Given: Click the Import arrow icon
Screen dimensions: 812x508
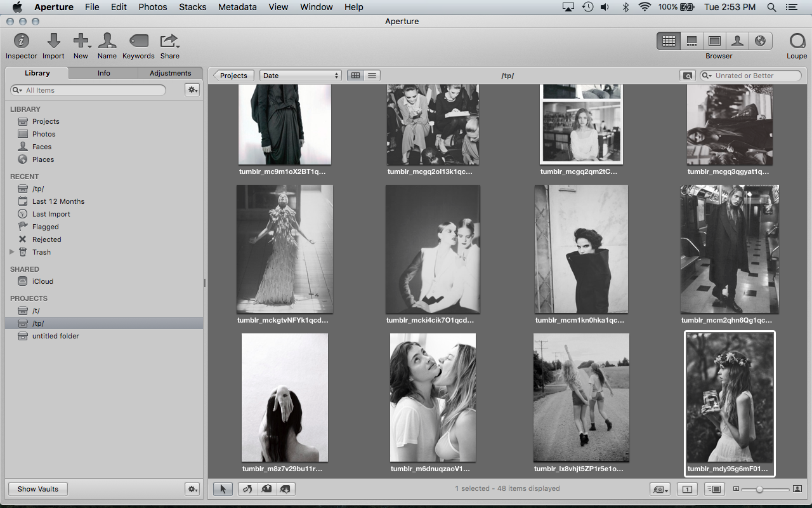Looking at the screenshot, I should coord(54,41).
